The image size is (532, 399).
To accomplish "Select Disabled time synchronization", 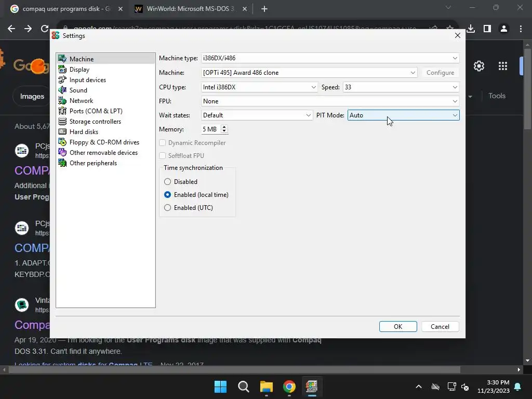I will [168, 181].
